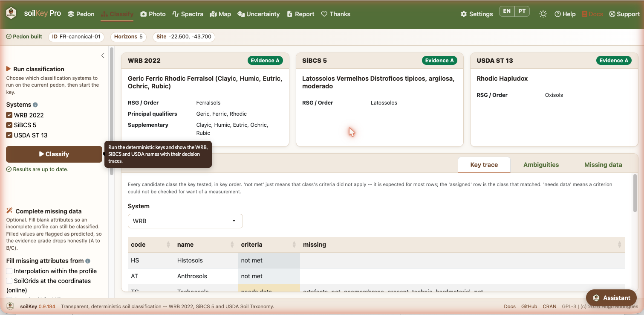Enable Interpolation within the profile
The image size is (644, 315).
click(9, 271)
